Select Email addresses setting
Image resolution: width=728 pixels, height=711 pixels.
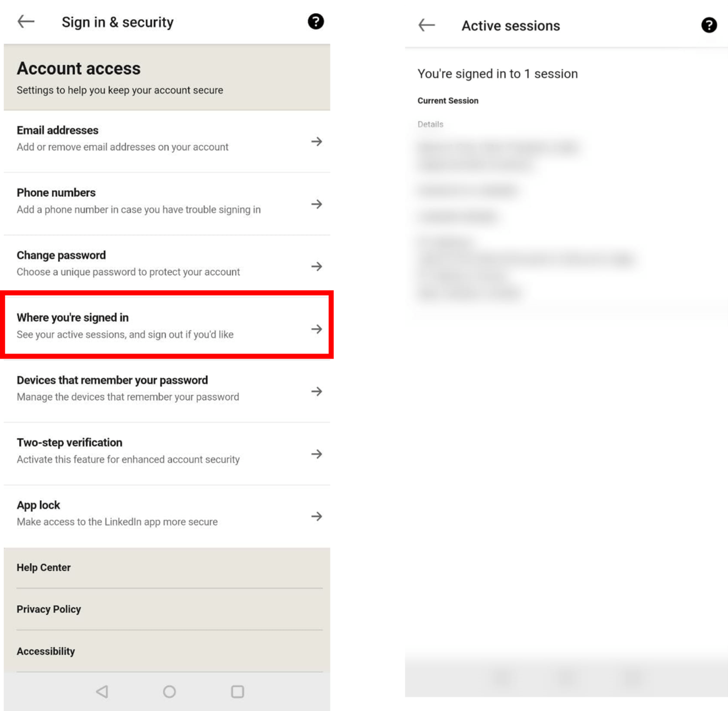click(x=167, y=141)
